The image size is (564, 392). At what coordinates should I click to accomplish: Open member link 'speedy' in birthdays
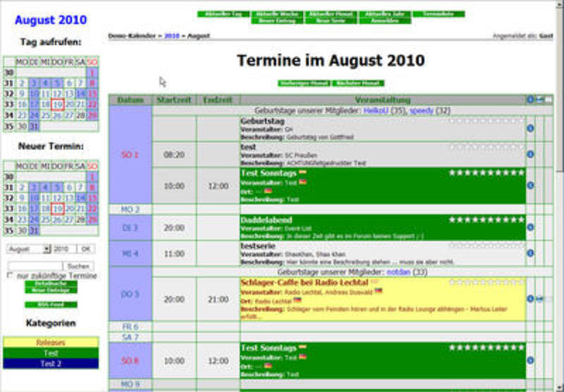[422, 111]
